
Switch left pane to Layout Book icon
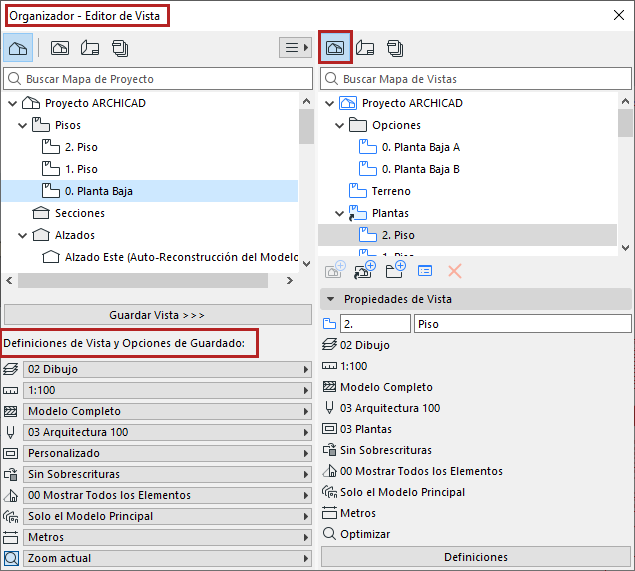point(89,48)
